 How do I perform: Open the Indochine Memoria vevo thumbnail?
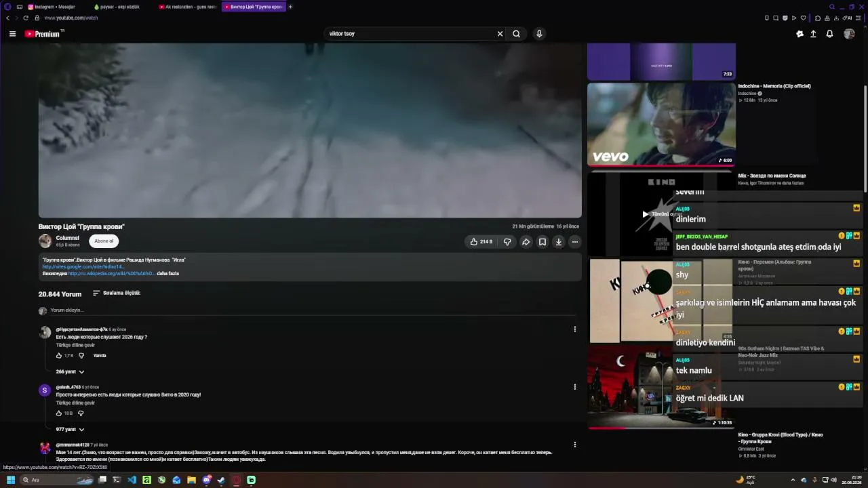point(661,124)
